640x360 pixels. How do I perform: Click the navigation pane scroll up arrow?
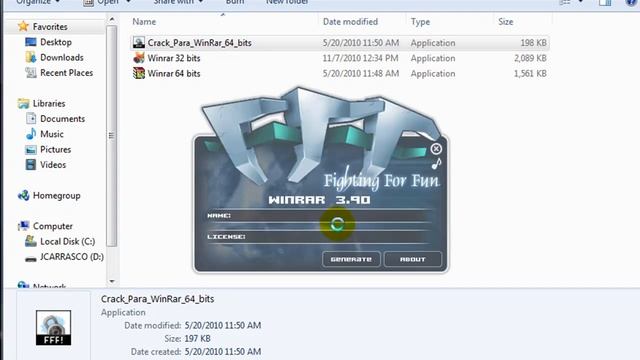111,19
